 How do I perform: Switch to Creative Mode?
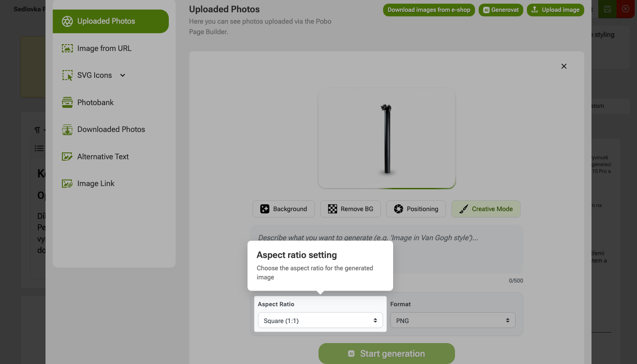(486, 209)
